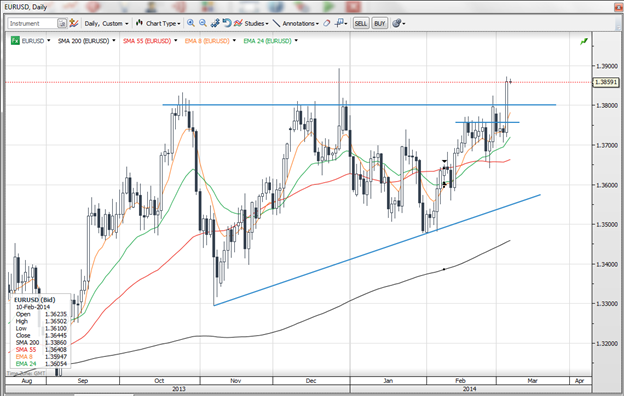Click the green chart icon at top right
This screenshot has width=624, height=396.
[x=584, y=41]
